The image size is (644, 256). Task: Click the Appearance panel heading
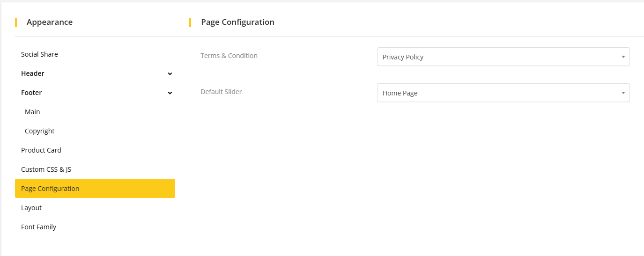point(50,22)
